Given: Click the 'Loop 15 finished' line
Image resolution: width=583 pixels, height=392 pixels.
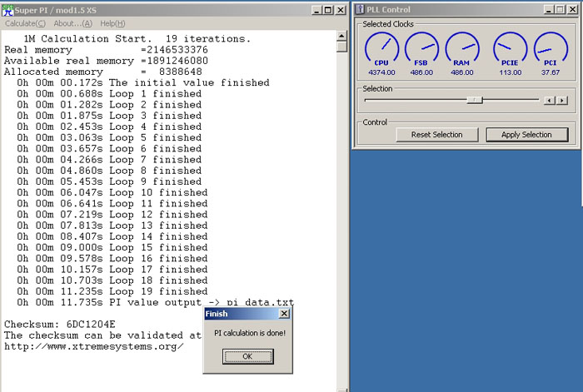Looking at the screenshot, I should 112,247.
